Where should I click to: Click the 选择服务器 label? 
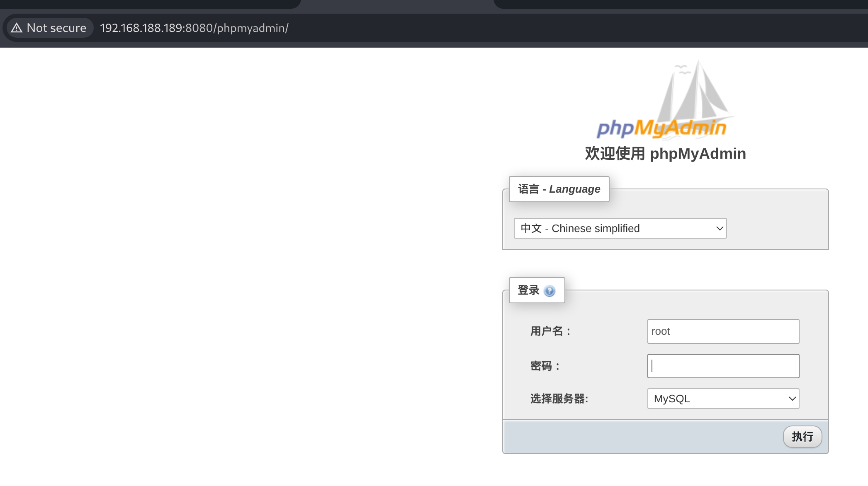pos(559,399)
